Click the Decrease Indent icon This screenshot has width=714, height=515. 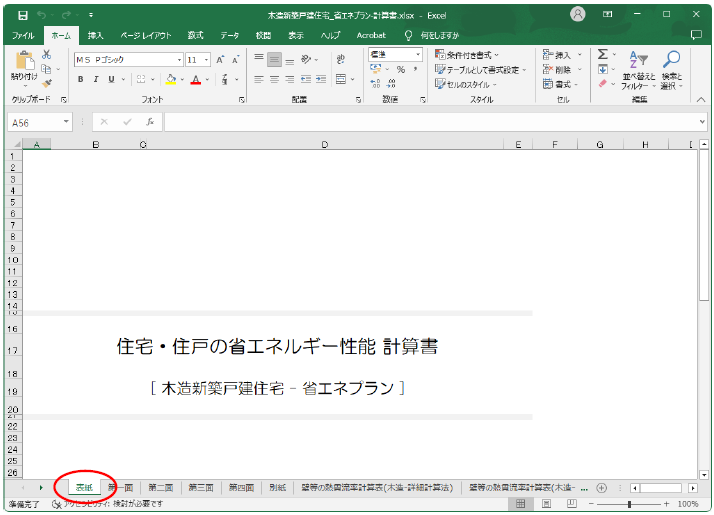pyautogui.click(x=306, y=80)
